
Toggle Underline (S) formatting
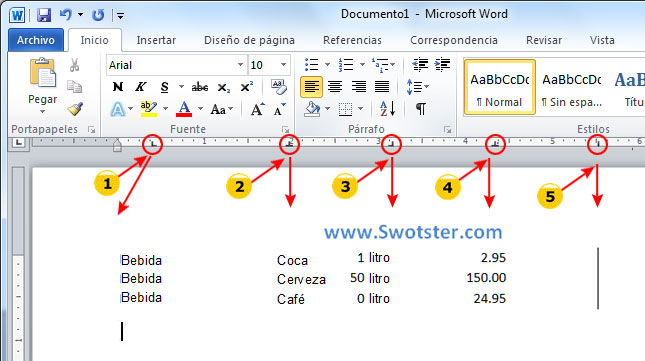[165, 87]
